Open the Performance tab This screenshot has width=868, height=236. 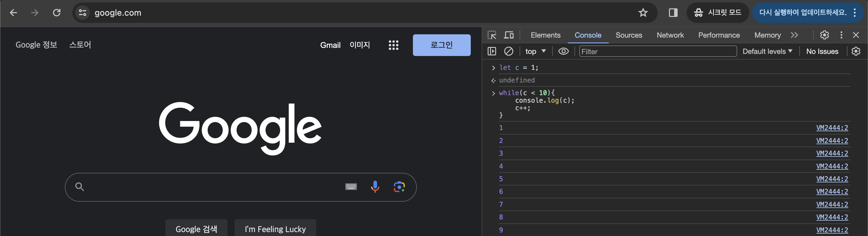tap(719, 35)
